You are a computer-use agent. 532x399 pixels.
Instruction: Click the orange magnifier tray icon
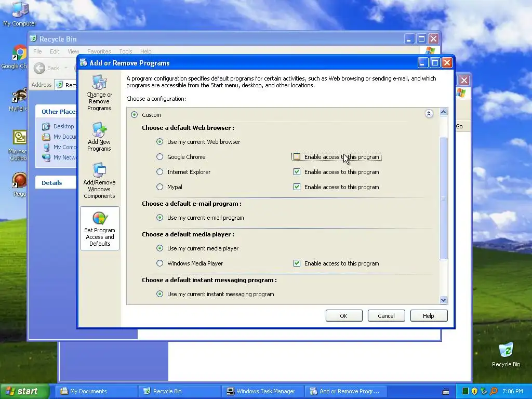494,391
